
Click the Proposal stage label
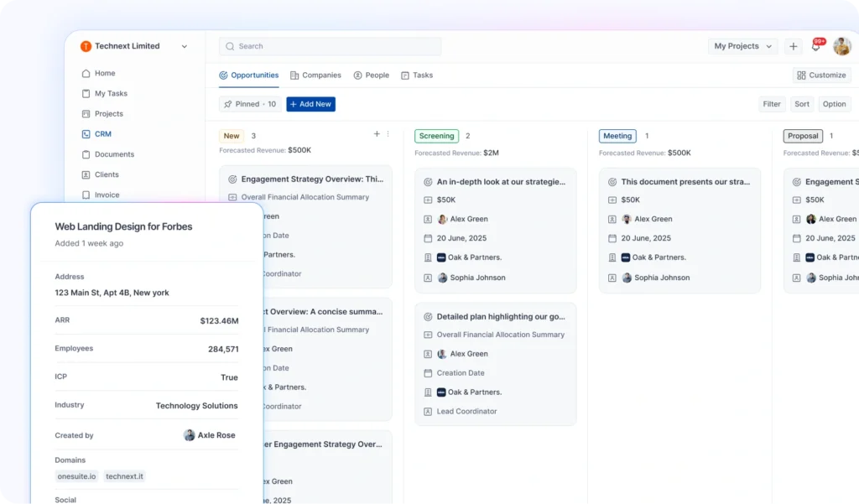coord(803,136)
